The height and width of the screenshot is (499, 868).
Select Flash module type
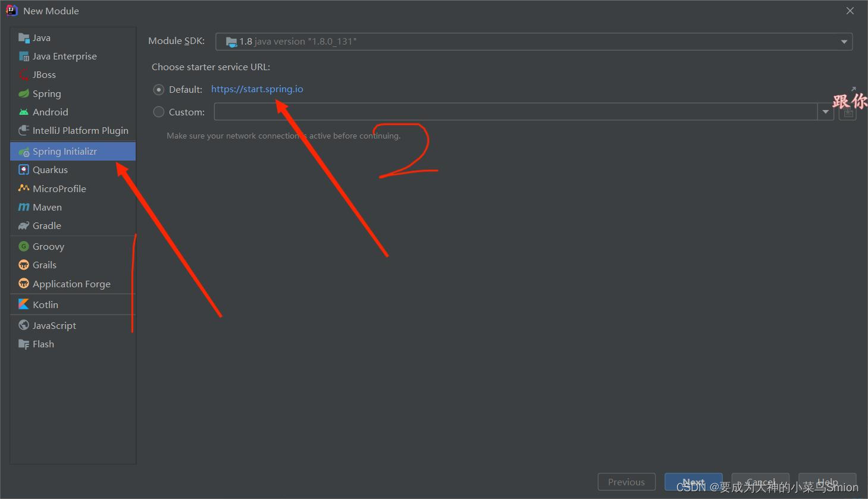point(73,344)
